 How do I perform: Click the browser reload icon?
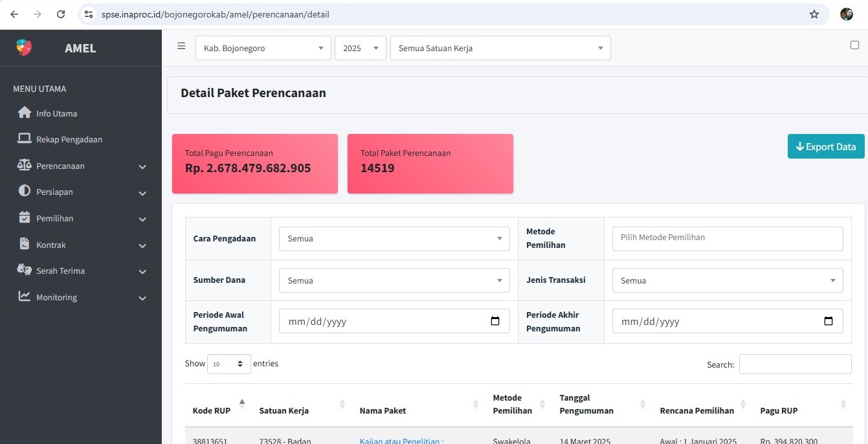61,14
